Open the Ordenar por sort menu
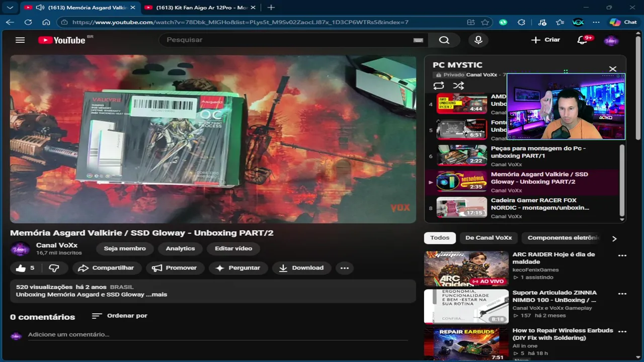The image size is (644, 362). point(120,316)
